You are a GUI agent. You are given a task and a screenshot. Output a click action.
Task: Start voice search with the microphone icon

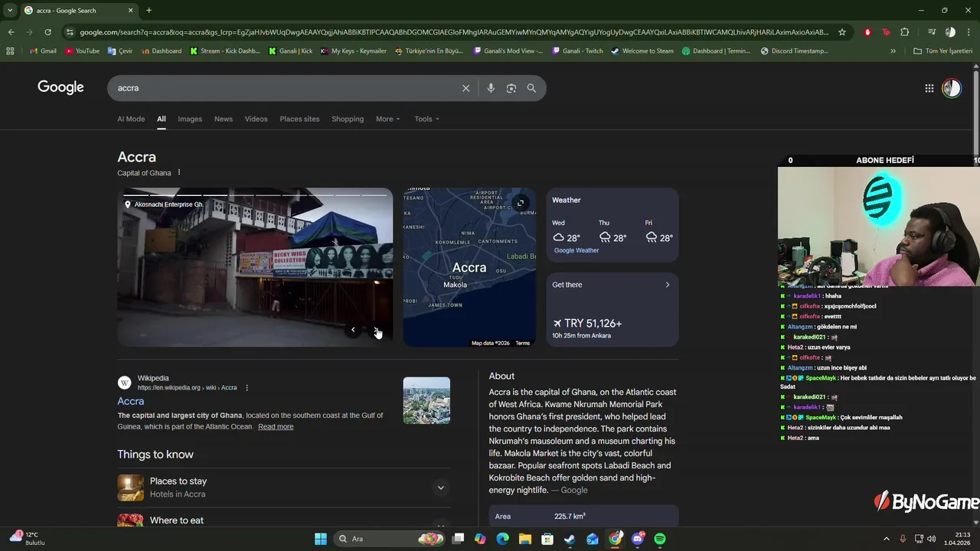point(491,88)
